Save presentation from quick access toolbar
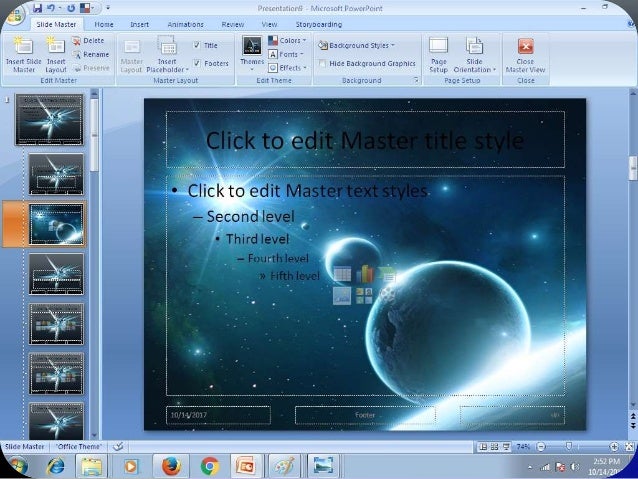Screen dimensions: 638x479 click(37, 8)
